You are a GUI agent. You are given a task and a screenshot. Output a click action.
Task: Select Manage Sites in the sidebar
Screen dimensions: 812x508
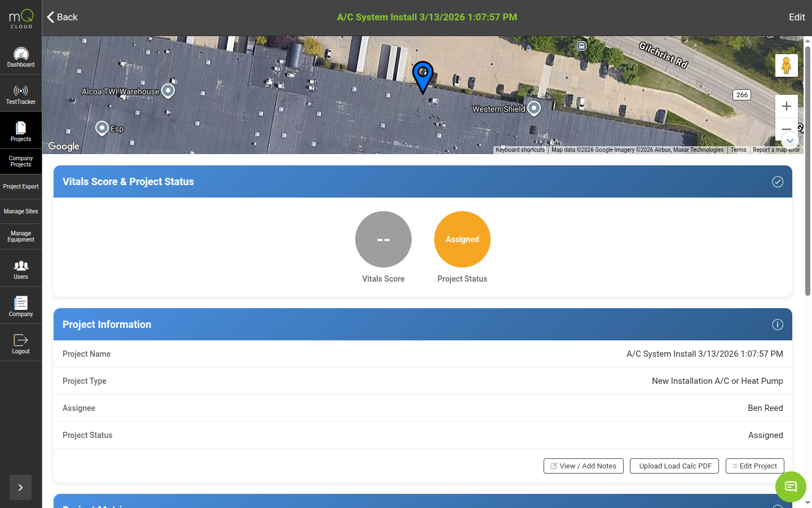click(x=21, y=211)
